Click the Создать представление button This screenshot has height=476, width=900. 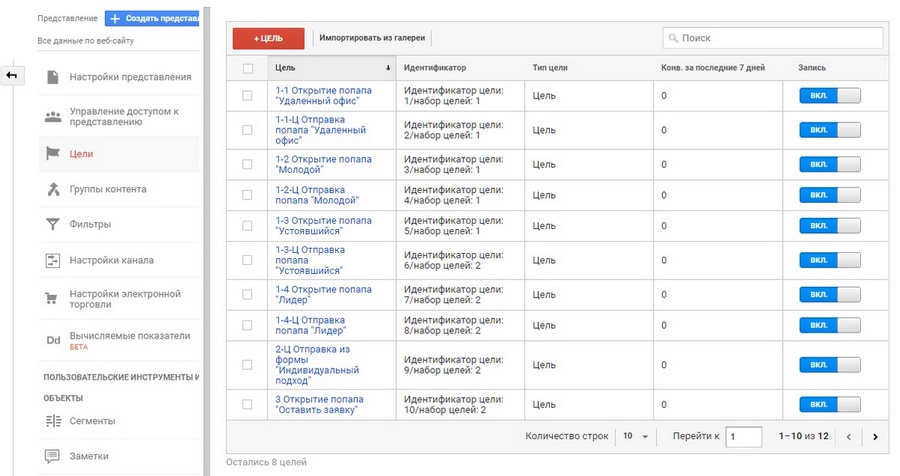coord(152,18)
